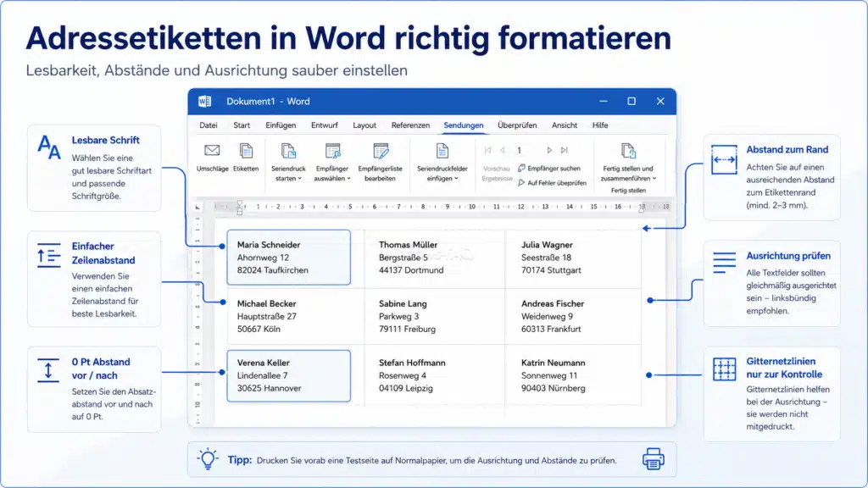Go to next record arrow
The image size is (868, 488).
(549, 150)
